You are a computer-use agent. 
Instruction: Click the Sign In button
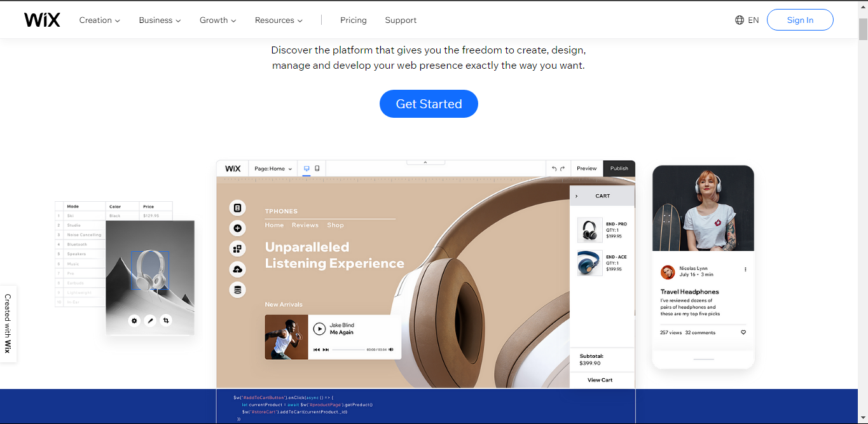[800, 20]
